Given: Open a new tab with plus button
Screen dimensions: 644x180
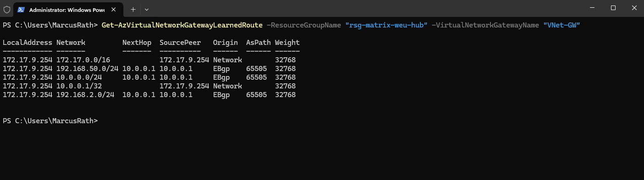Looking at the screenshot, I should (x=133, y=9).
